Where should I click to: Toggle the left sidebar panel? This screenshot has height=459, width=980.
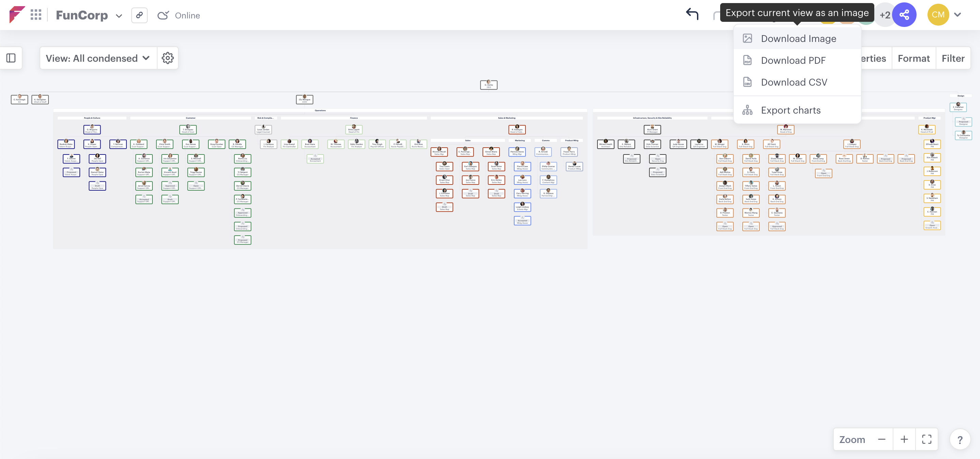click(x=11, y=58)
